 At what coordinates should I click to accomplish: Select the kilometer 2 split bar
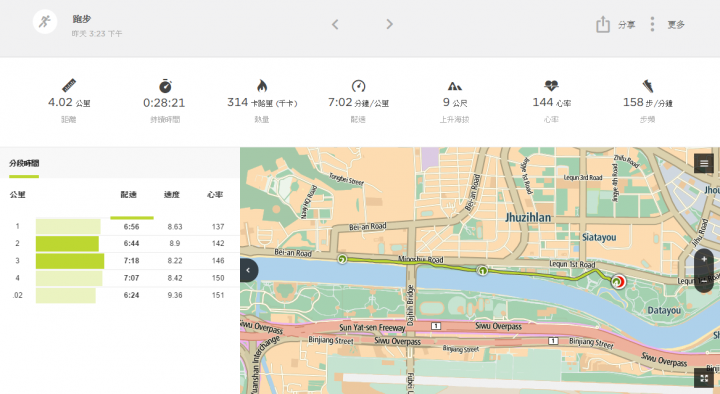point(68,243)
